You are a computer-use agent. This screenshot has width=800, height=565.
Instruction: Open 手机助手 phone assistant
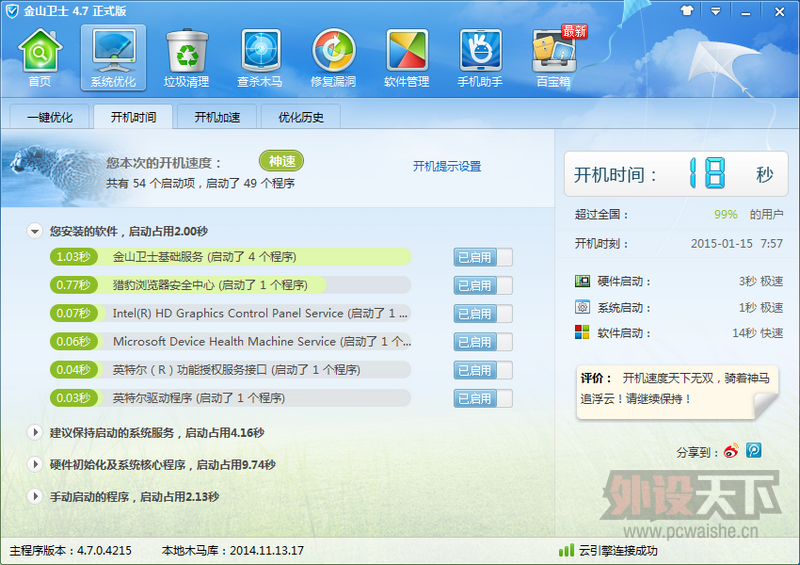pos(480,58)
